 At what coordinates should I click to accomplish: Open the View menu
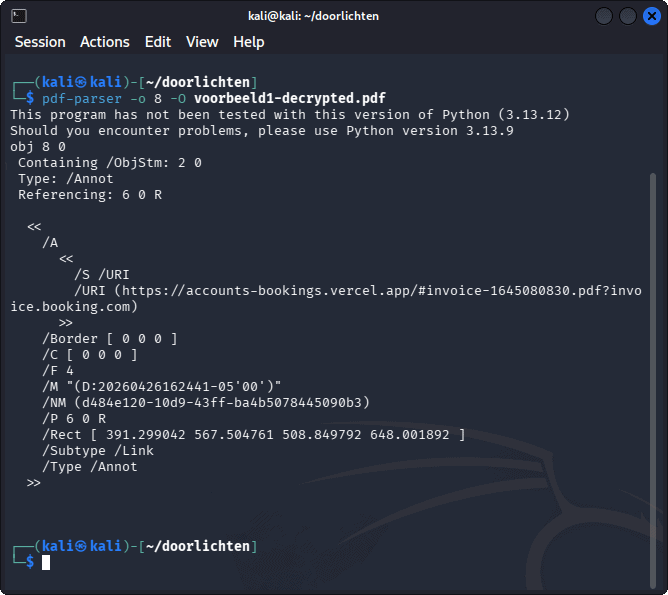click(x=202, y=42)
